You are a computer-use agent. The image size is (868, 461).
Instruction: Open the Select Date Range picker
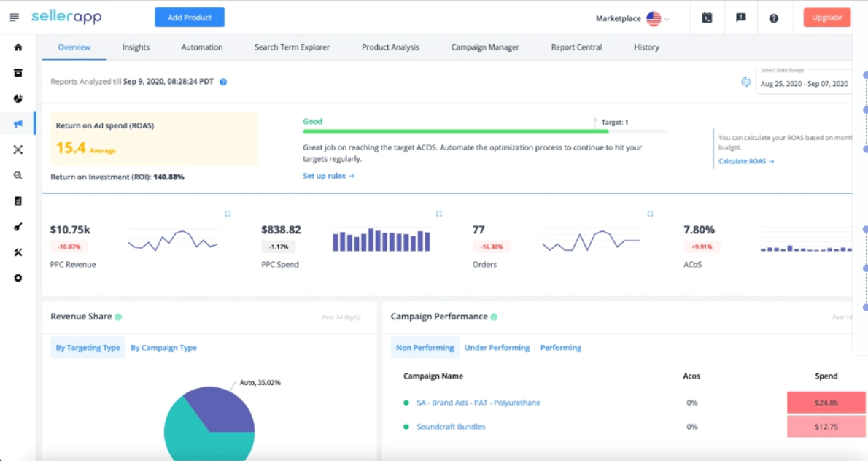(805, 83)
